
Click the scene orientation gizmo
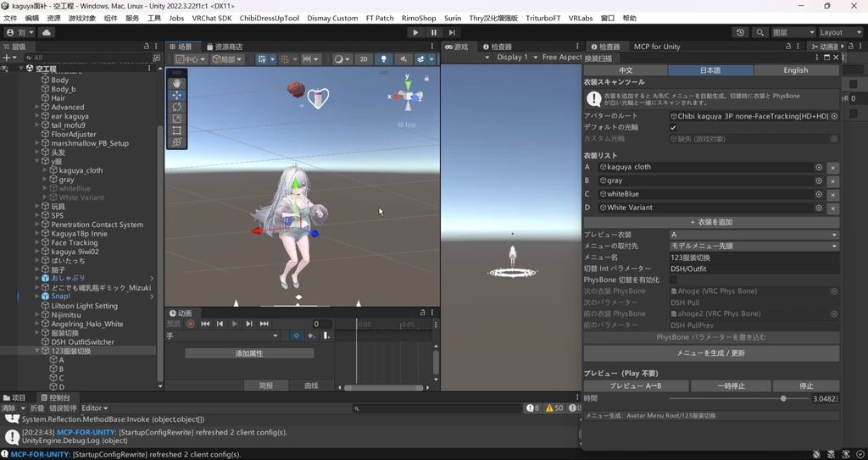point(408,97)
